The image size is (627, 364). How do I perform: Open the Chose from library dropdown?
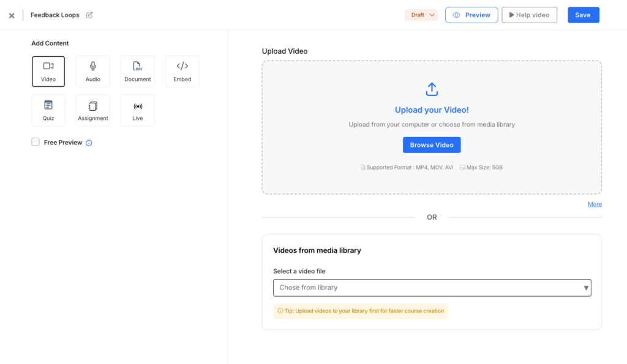coord(432,288)
